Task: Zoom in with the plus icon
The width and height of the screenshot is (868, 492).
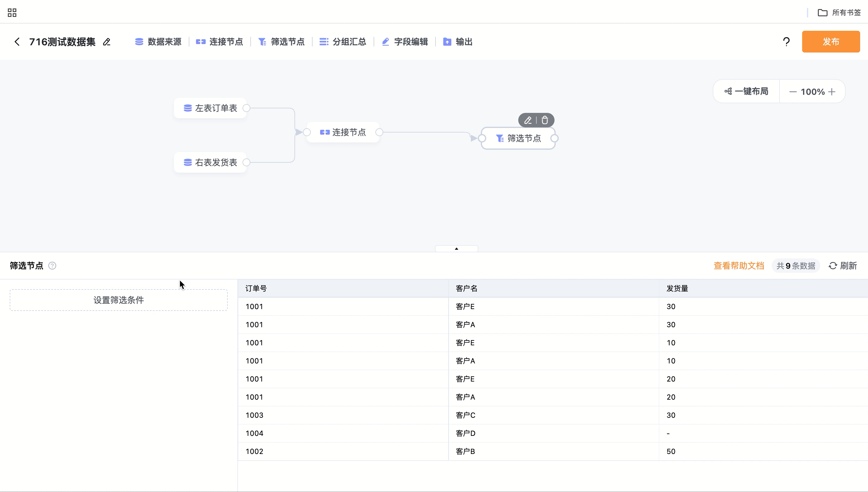Action: click(x=832, y=91)
